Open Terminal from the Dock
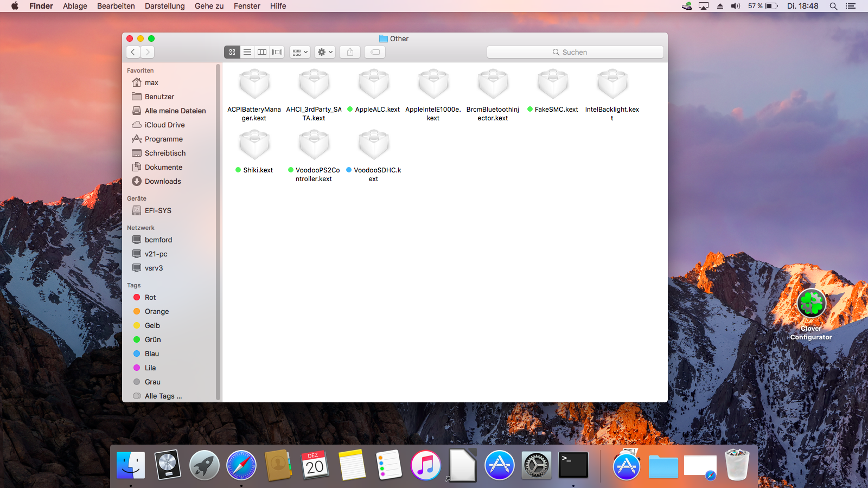 coord(573,465)
